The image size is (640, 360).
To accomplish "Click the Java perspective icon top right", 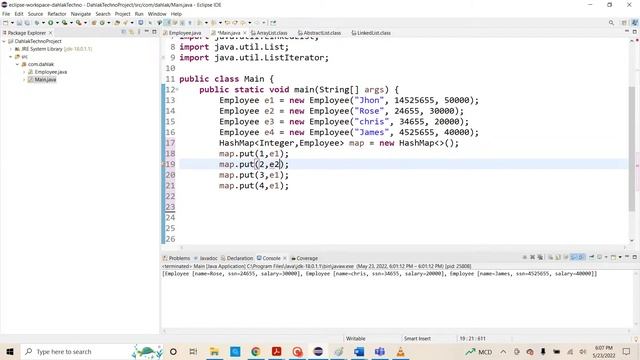I will tap(635, 23).
